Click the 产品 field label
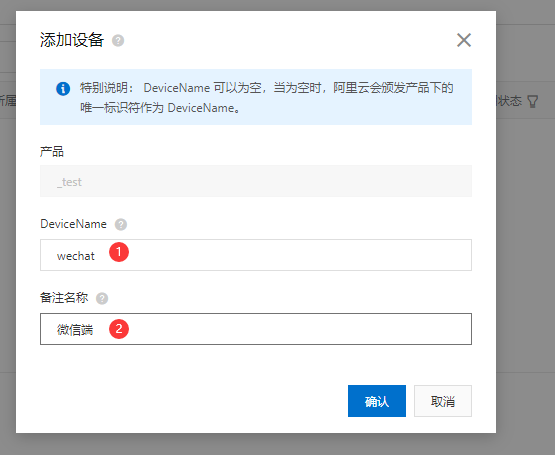This screenshot has width=555, height=455. (x=52, y=152)
